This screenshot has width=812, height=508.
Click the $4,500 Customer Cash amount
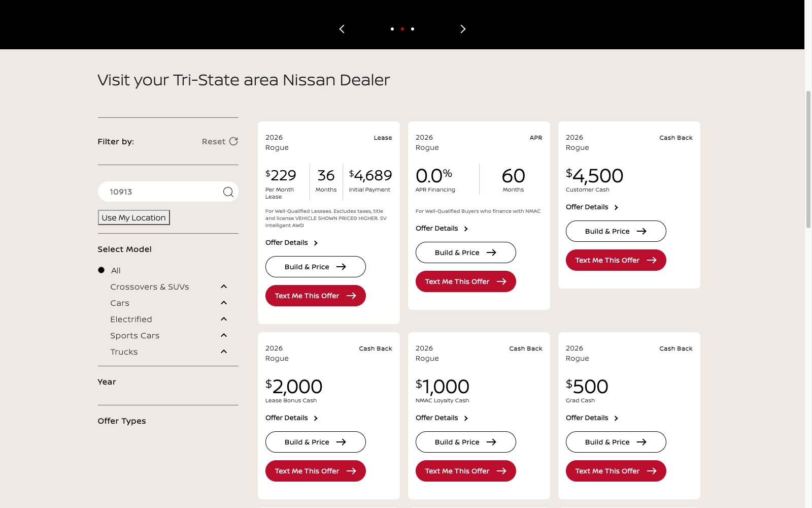tap(594, 176)
